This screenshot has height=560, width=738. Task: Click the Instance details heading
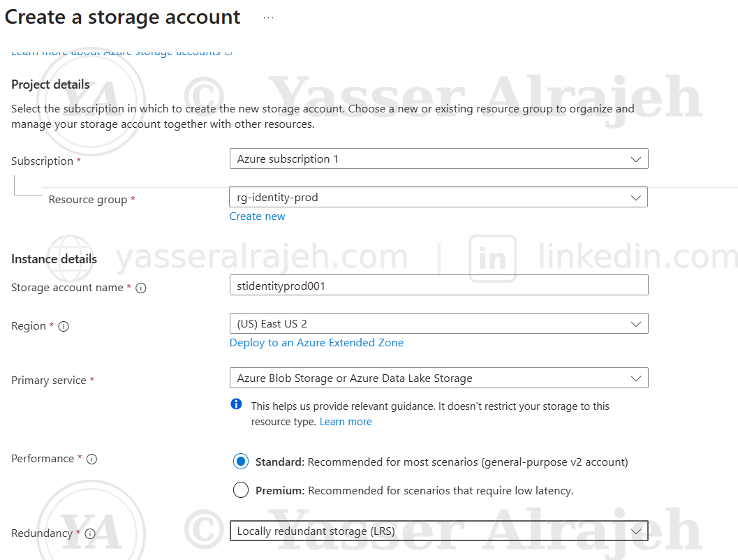click(54, 259)
